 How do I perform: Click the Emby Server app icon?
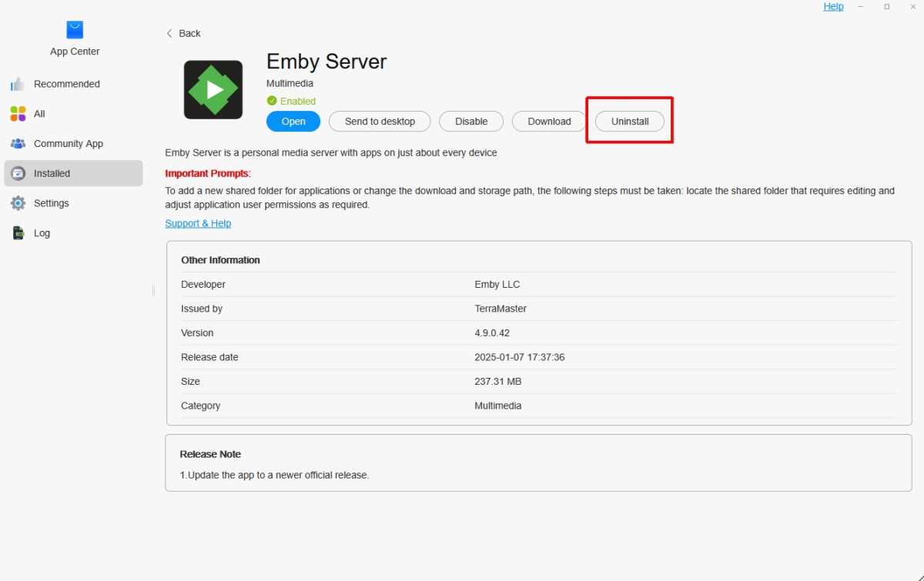tap(213, 88)
